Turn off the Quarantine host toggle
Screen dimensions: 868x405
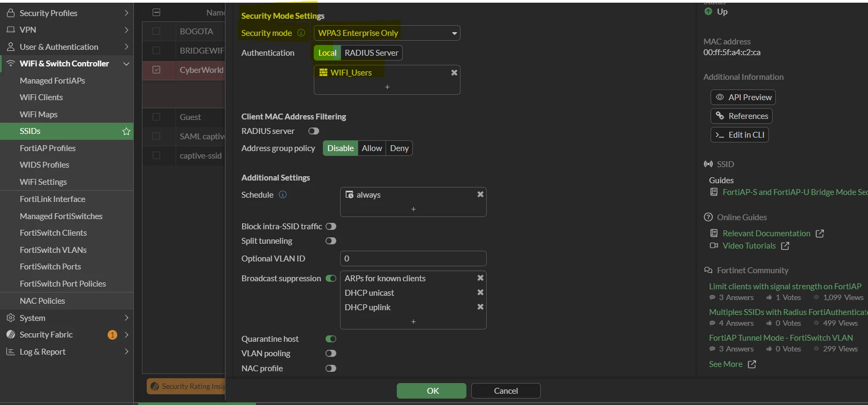[x=331, y=339]
